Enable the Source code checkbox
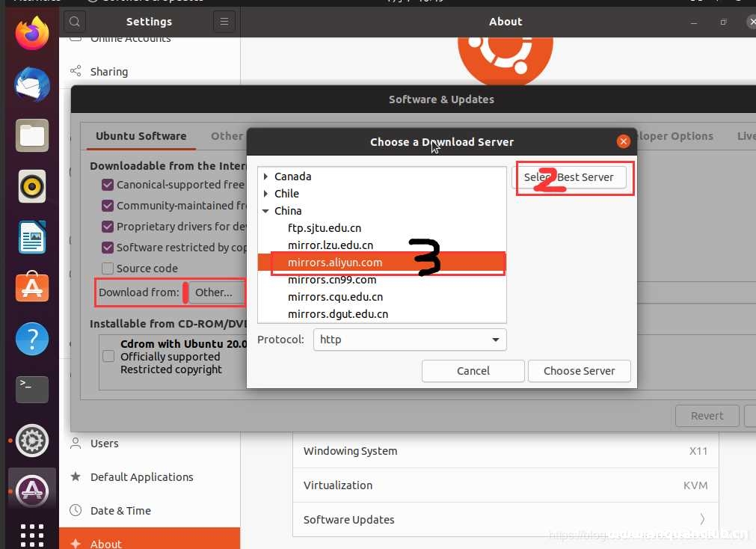The width and height of the screenshot is (756, 549). [x=107, y=268]
